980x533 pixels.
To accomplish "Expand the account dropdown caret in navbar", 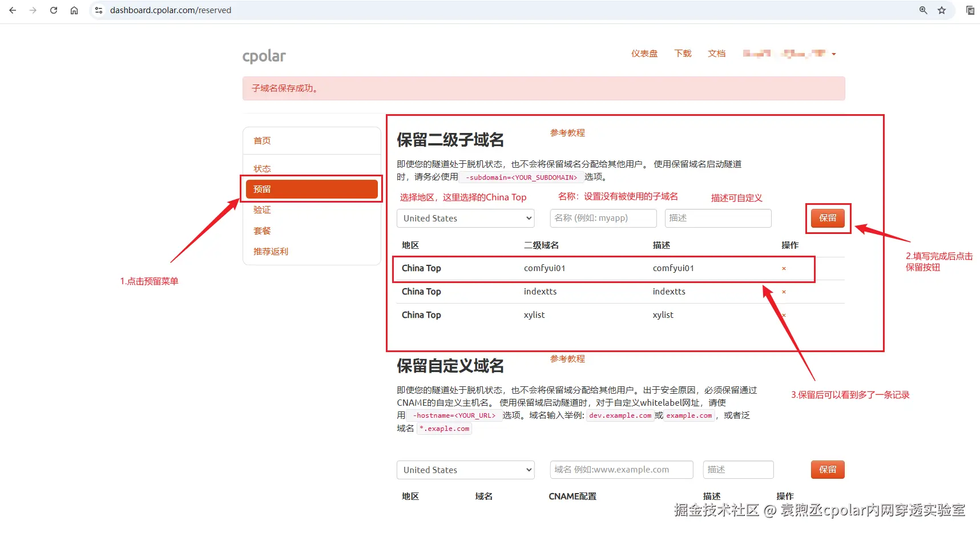I will [x=834, y=54].
